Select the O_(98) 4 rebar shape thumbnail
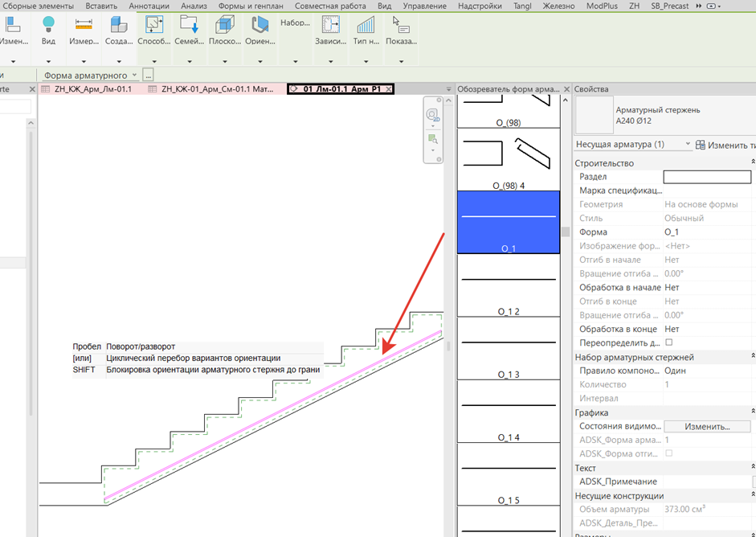The height and width of the screenshot is (537, 756). tap(509, 159)
